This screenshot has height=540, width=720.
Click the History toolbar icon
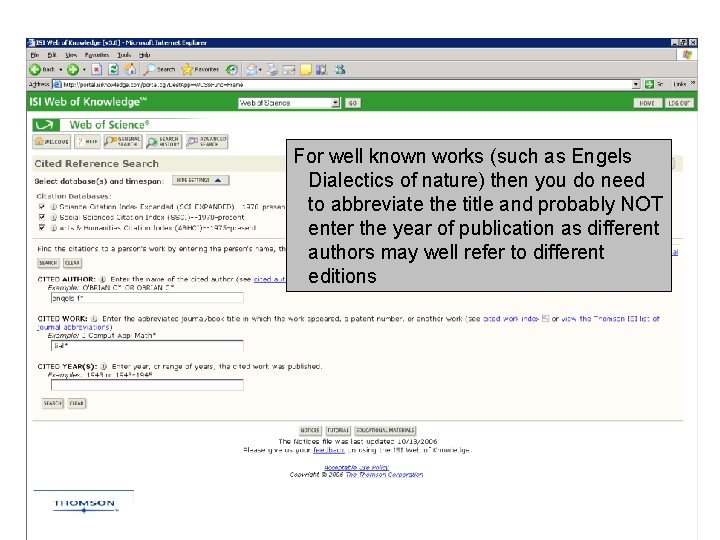pos(232,70)
